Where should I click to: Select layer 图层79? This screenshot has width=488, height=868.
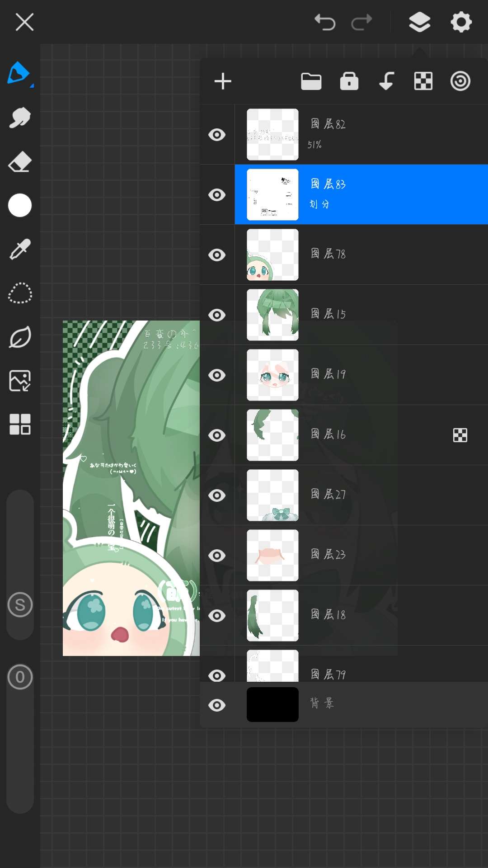[361, 664]
